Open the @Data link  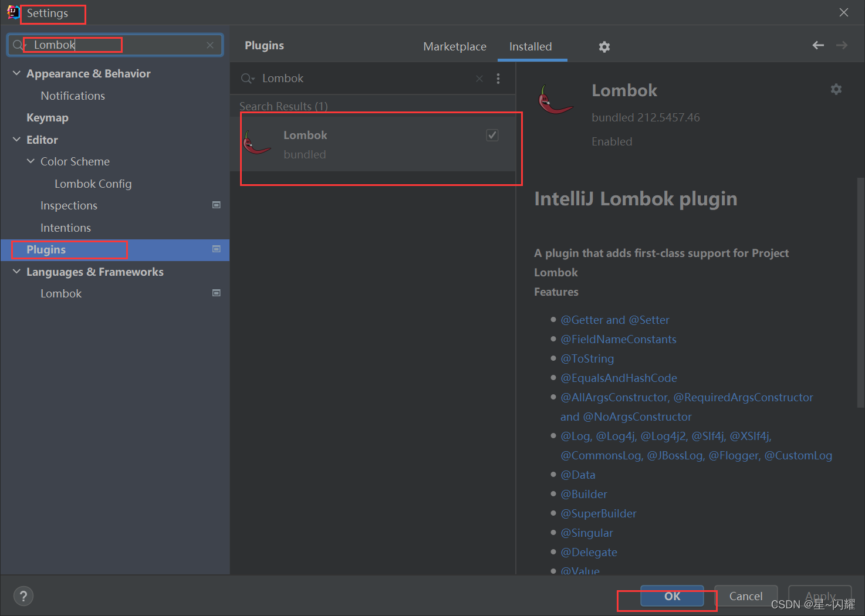tap(578, 475)
